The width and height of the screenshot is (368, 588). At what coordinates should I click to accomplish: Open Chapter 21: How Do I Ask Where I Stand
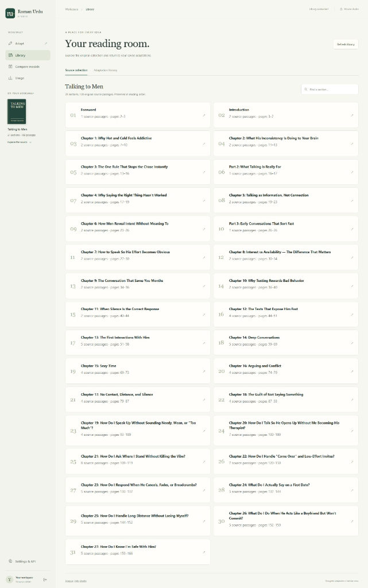tap(138, 462)
